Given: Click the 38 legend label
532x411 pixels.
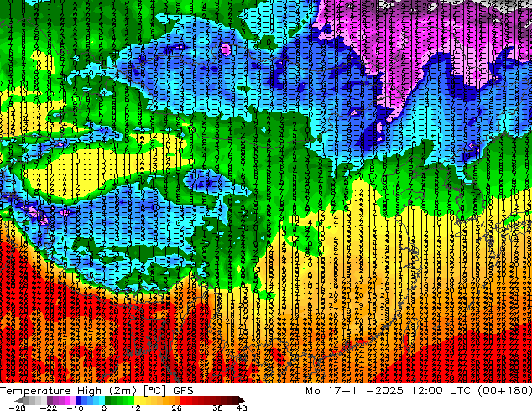Looking at the screenshot, I should [218, 408].
